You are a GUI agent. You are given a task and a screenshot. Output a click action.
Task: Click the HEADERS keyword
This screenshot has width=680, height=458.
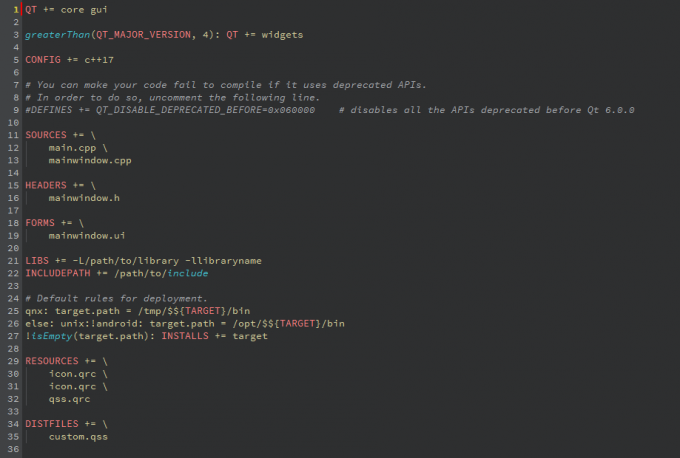point(46,185)
